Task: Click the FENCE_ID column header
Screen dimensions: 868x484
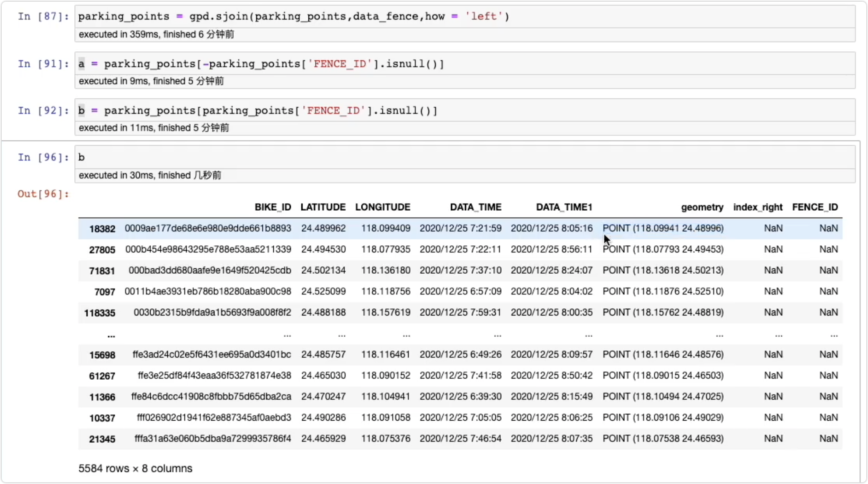Action: click(815, 207)
